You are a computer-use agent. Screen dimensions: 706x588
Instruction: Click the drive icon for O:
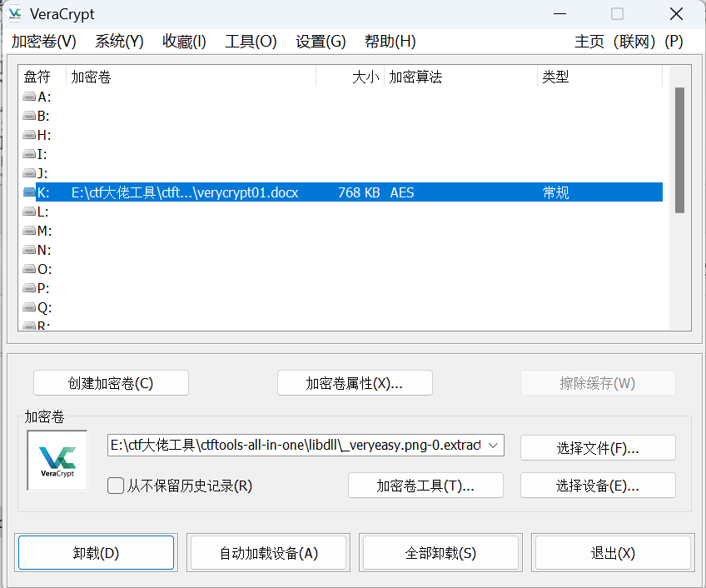(x=29, y=269)
